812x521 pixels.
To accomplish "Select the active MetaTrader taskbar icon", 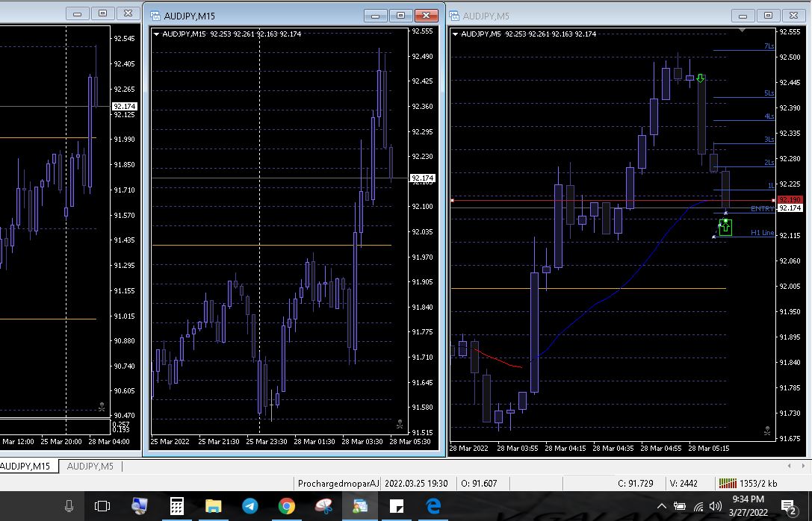I will [360, 506].
